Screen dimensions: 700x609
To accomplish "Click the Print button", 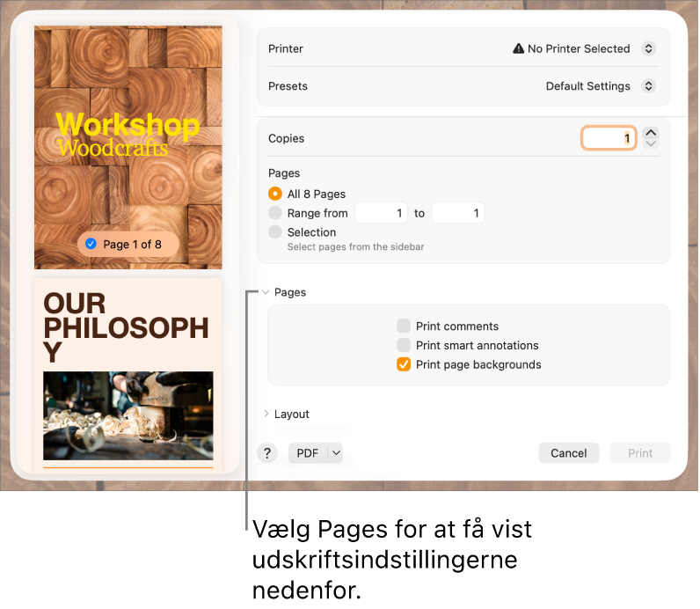I will pos(640,453).
